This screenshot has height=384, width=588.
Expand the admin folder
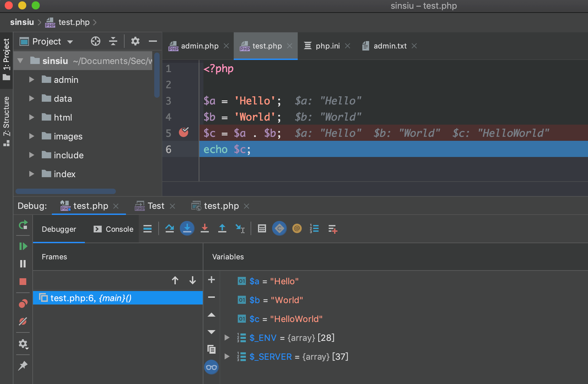[x=32, y=79]
